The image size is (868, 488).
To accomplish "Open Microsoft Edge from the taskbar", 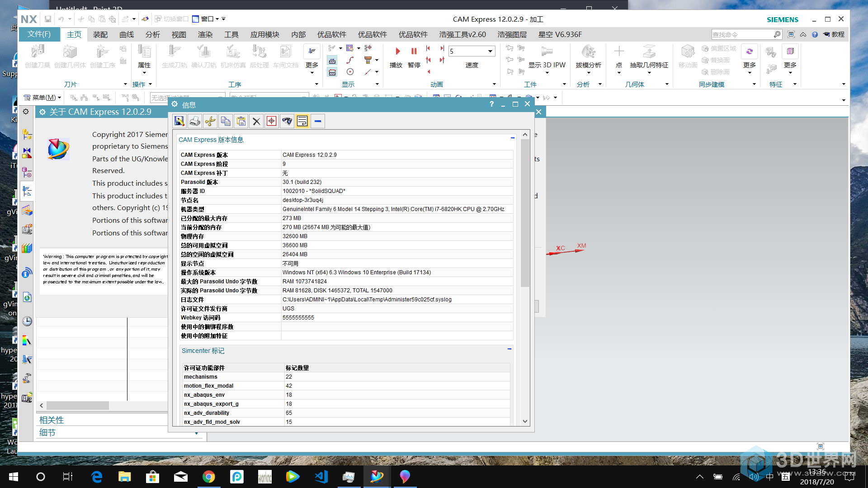I will 97,477.
